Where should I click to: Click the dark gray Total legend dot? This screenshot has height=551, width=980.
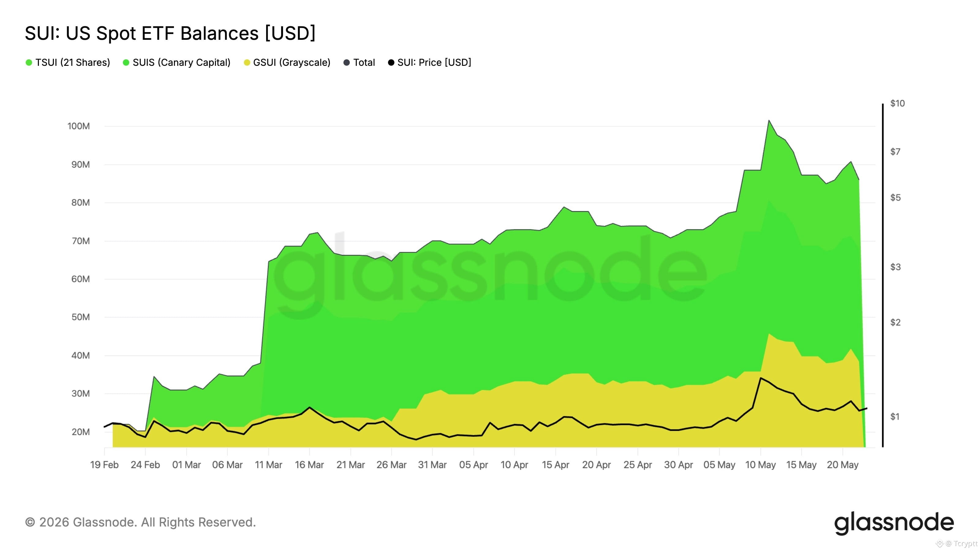(347, 62)
